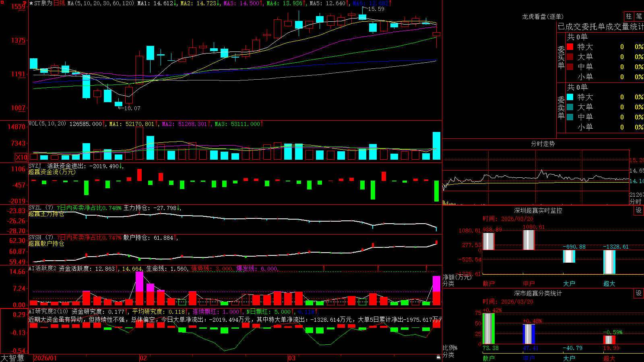644x362 pixels.
Task: Click the 共0单 count under 委卖单
Action: click(577, 87)
